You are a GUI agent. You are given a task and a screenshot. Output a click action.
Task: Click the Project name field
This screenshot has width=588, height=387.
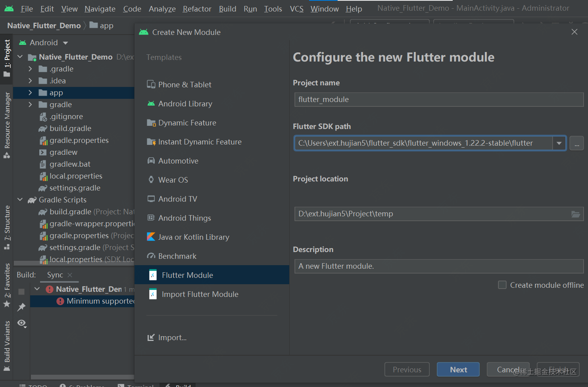pyautogui.click(x=439, y=100)
